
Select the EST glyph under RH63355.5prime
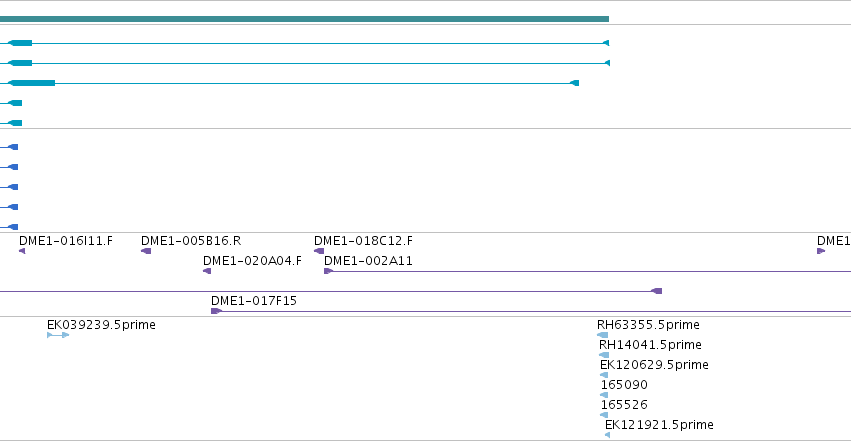click(x=602, y=335)
